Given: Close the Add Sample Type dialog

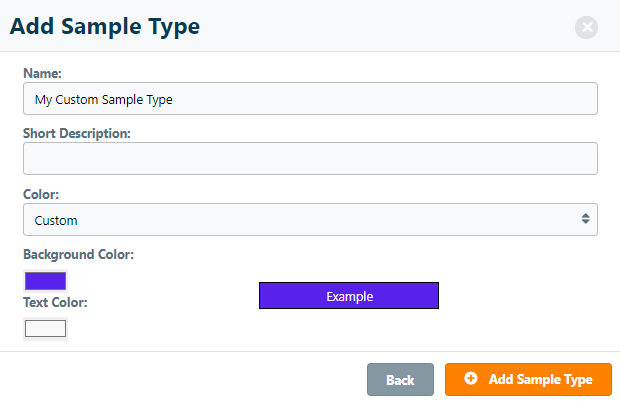Looking at the screenshot, I should (x=586, y=27).
